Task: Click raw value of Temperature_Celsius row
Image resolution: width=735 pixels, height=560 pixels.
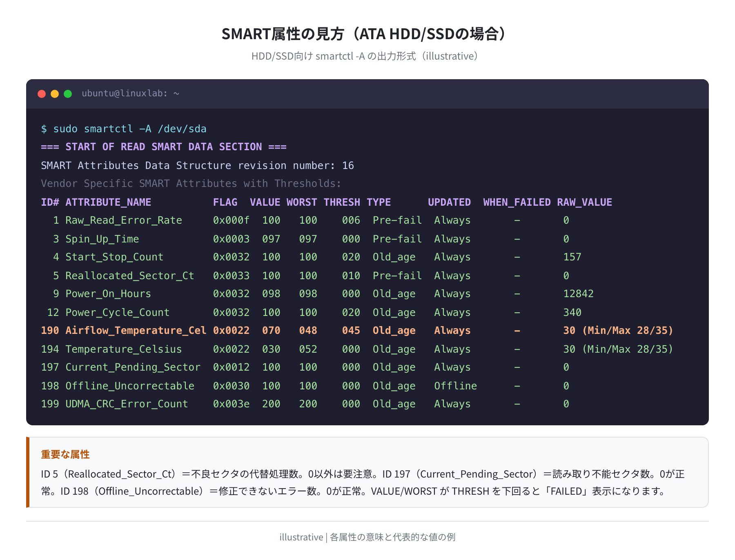Action: coord(618,349)
